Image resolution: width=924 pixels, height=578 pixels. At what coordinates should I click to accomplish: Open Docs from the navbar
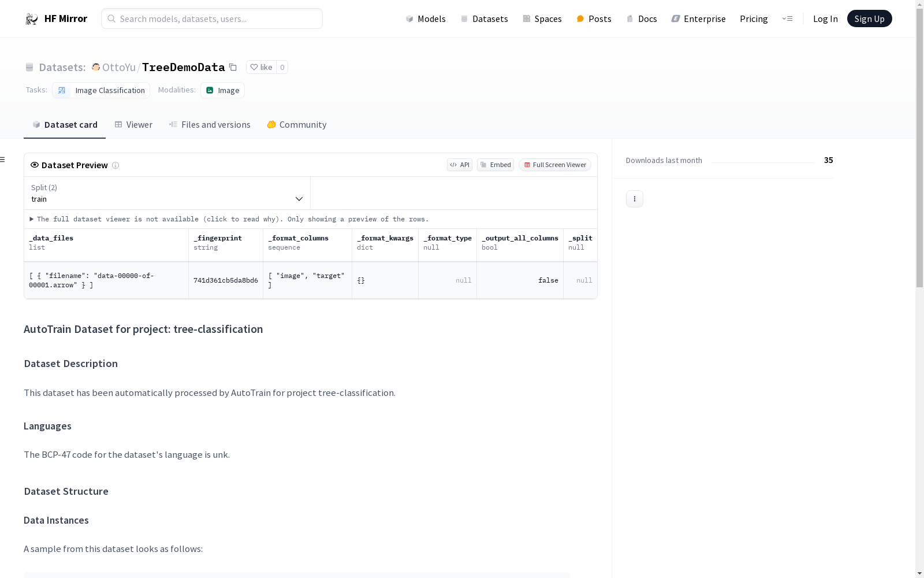(642, 18)
